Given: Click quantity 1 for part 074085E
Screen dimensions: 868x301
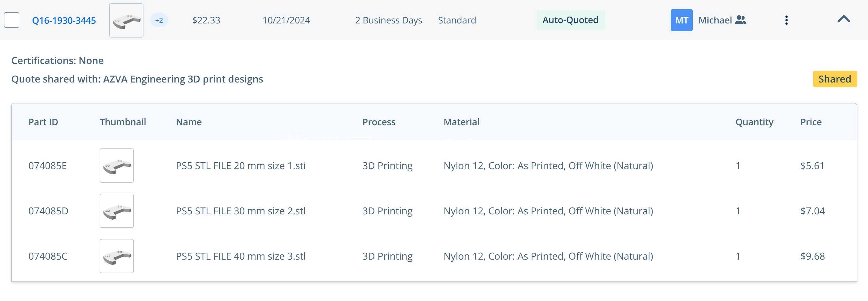Looking at the screenshot, I should 738,166.
